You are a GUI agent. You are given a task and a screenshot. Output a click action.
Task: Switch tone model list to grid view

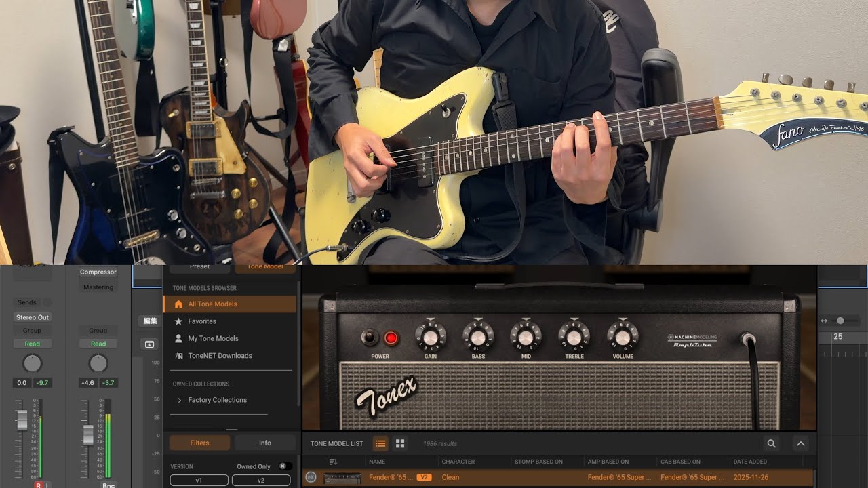(400, 443)
